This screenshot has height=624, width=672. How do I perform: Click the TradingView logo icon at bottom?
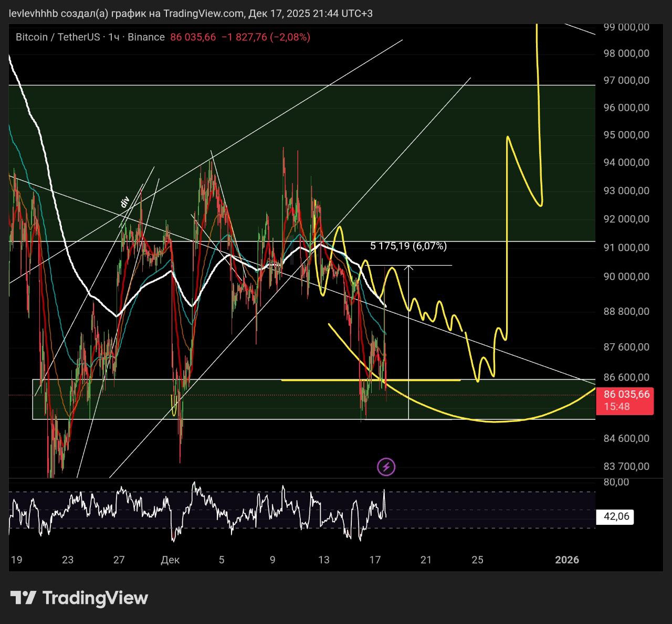(23, 598)
